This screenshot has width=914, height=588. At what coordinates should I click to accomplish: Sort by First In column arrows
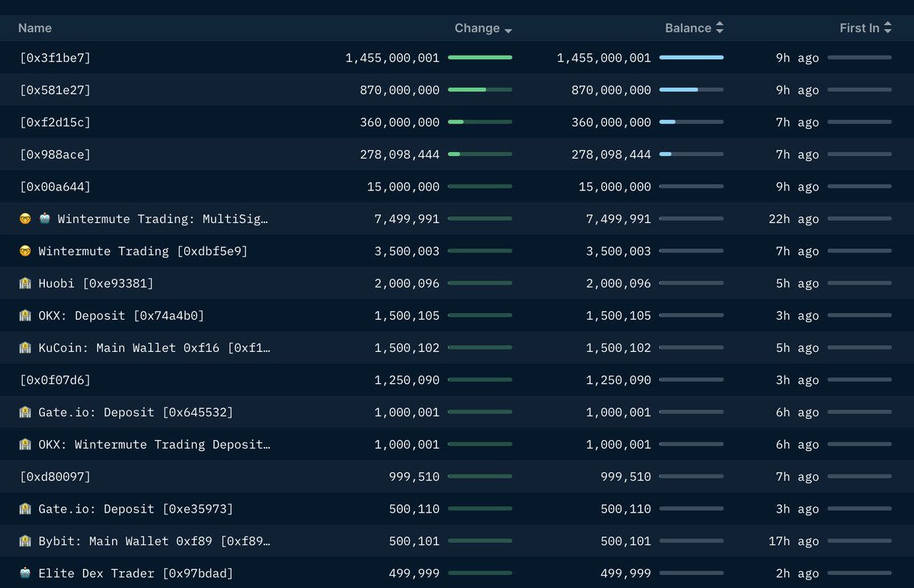[x=887, y=28]
